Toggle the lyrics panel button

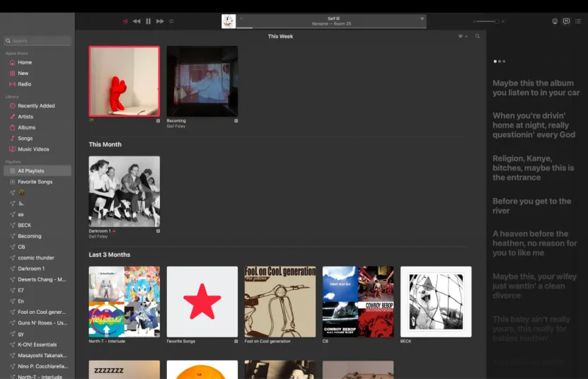click(x=566, y=21)
